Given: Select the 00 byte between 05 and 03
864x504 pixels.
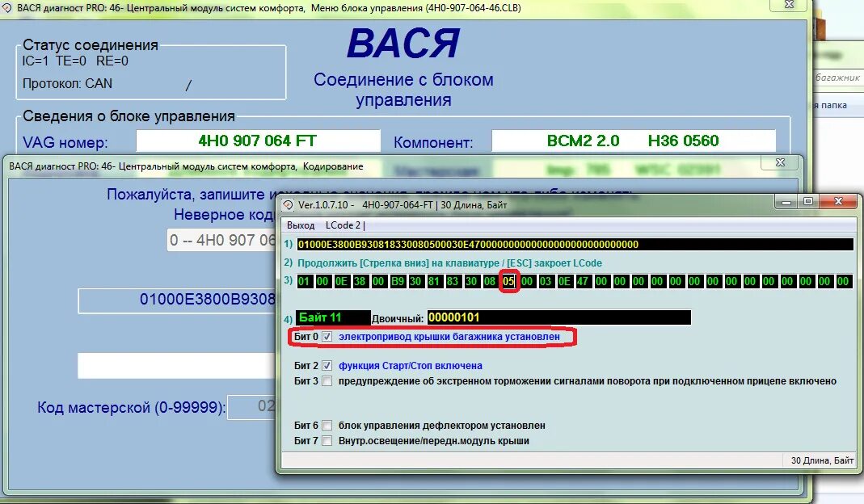Looking at the screenshot, I should [527, 281].
